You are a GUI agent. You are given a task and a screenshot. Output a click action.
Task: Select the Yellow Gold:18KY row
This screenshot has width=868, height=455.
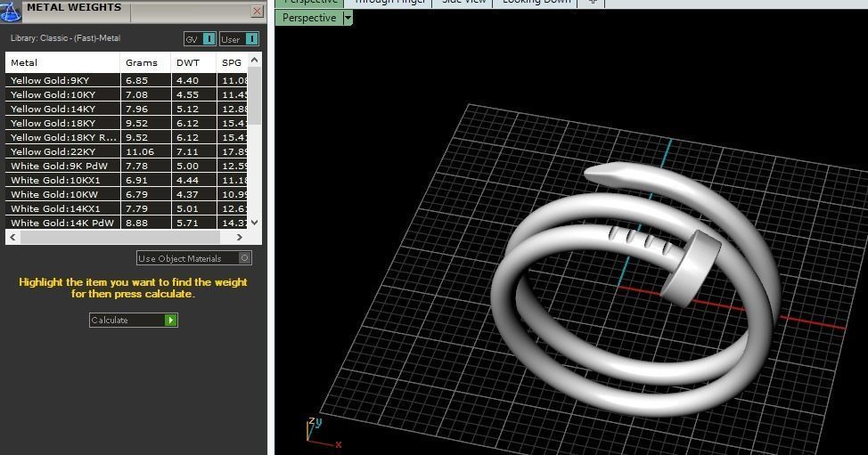(x=127, y=123)
